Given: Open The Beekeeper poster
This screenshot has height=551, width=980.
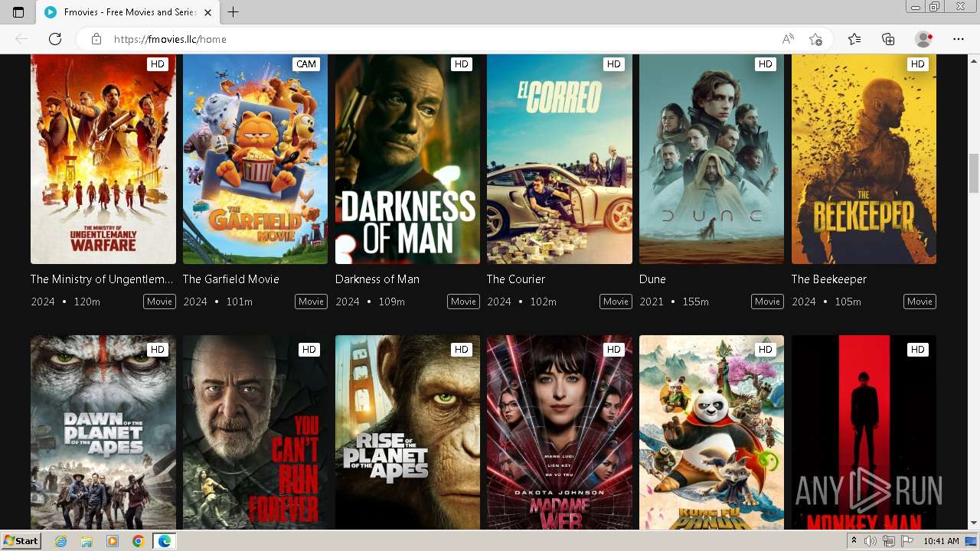Looking at the screenshot, I should tap(864, 159).
